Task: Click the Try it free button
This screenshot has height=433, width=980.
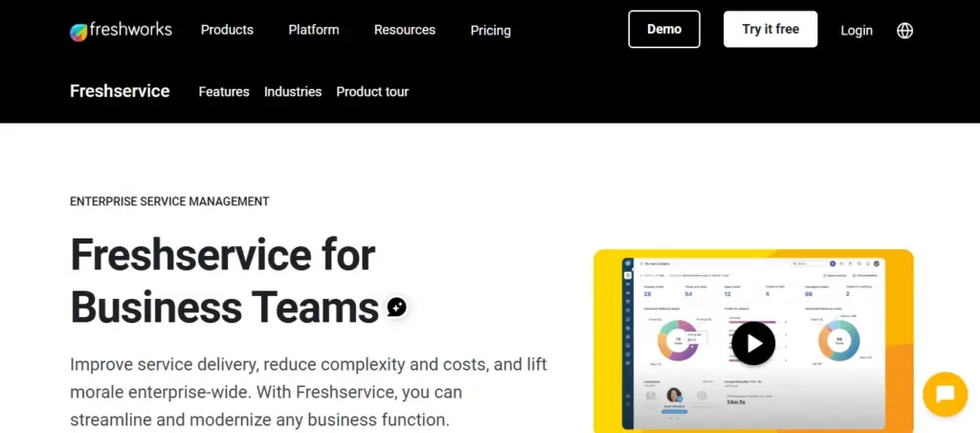Action: 770,29
